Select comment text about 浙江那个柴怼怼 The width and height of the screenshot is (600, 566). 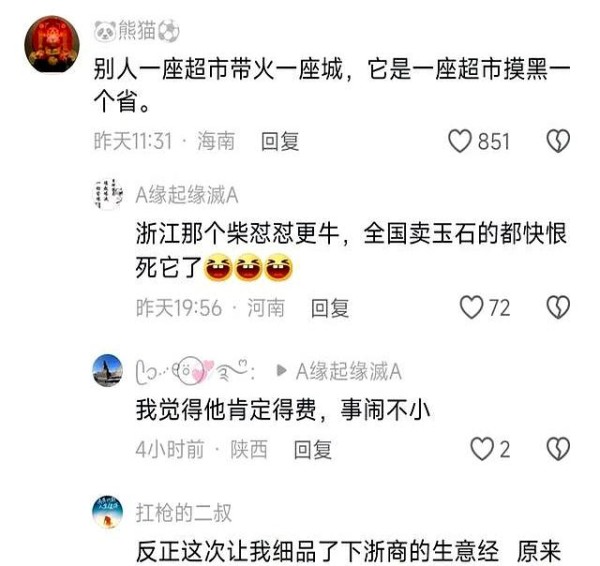point(351,250)
